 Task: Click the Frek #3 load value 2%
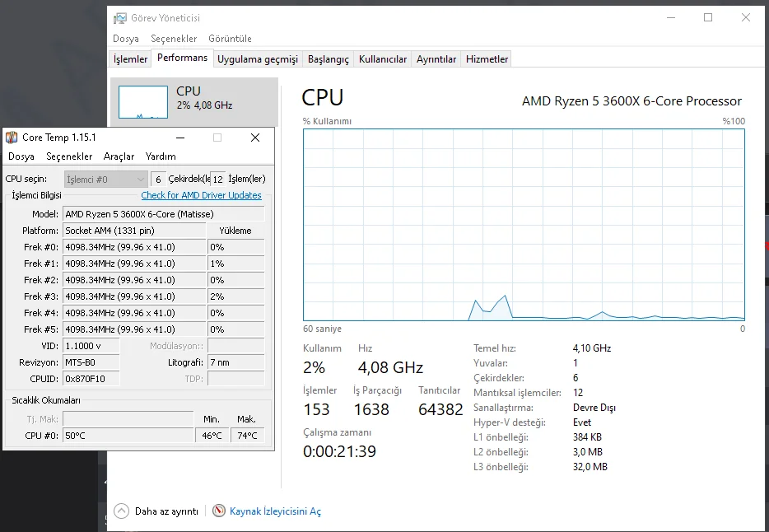click(236, 296)
